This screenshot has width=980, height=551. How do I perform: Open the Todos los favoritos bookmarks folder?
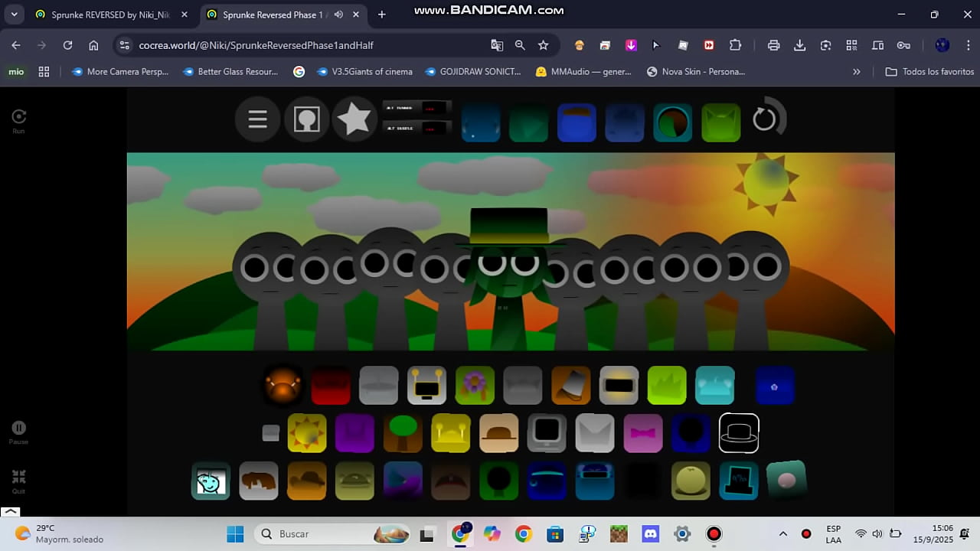click(x=929, y=72)
